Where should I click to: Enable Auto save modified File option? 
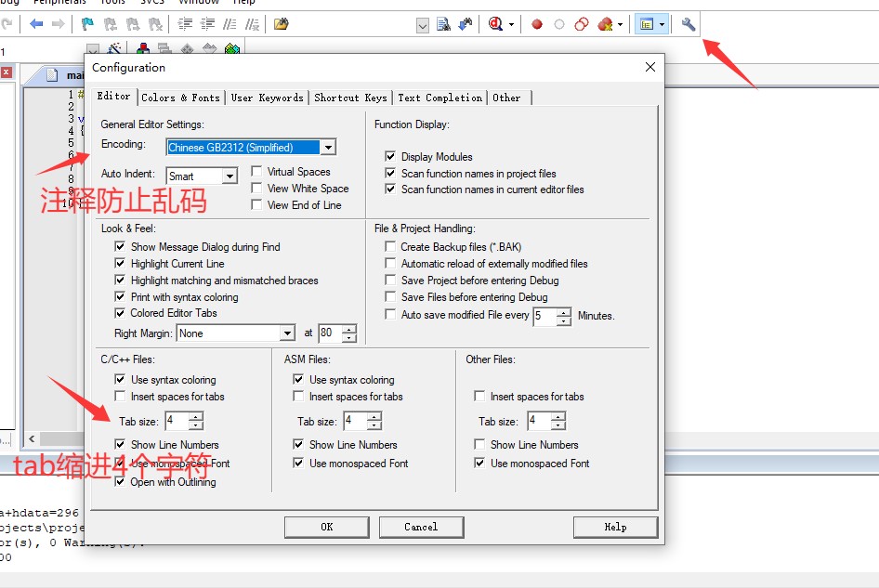pos(390,315)
